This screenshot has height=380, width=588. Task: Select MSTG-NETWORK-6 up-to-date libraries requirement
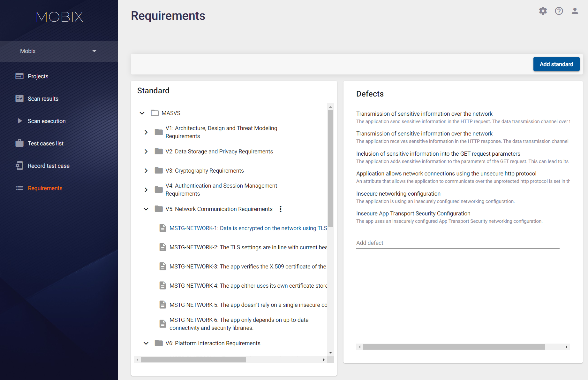[239, 324]
